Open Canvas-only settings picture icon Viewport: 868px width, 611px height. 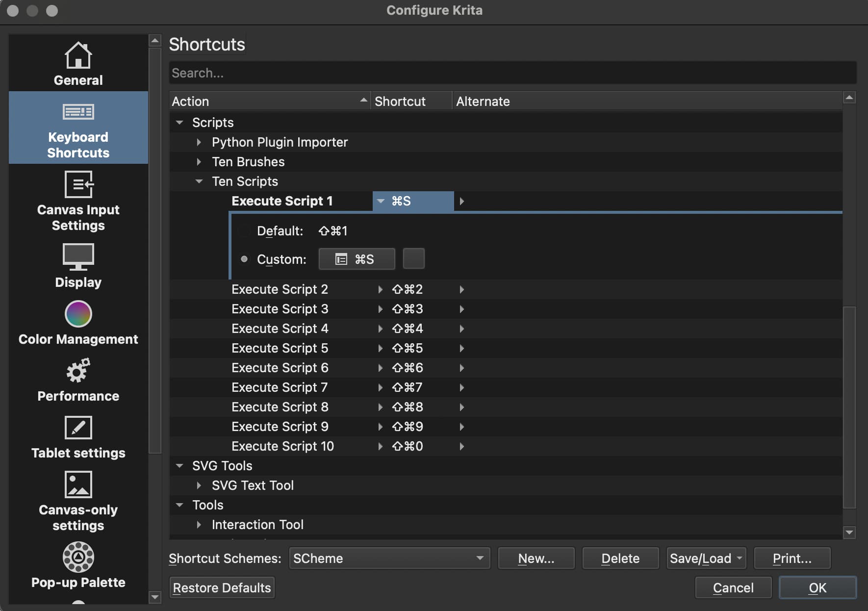tap(78, 484)
